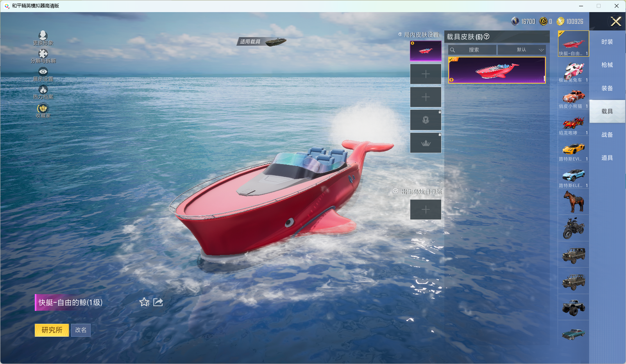The height and width of the screenshot is (364, 626).
Task: Click the empty plus slot under 出生岛炫目登场
Action: [426, 210]
